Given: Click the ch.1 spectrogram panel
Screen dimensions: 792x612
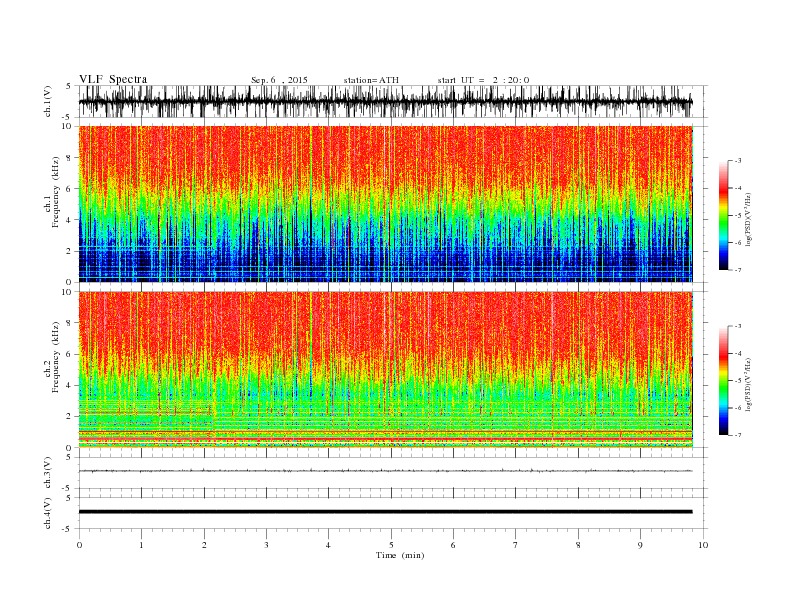Looking at the screenshot, I should click(x=385, y=204).
